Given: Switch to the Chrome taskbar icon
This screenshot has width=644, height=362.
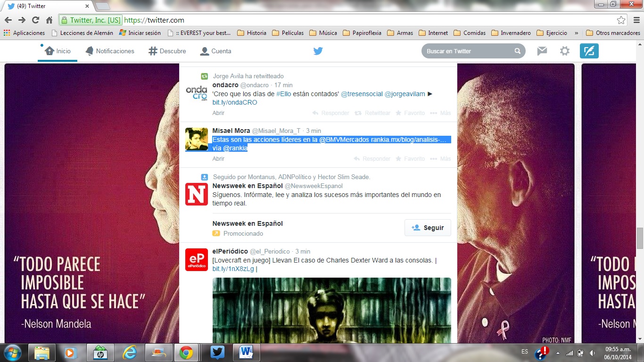Looking at the screenshot, I should [186, 353].
